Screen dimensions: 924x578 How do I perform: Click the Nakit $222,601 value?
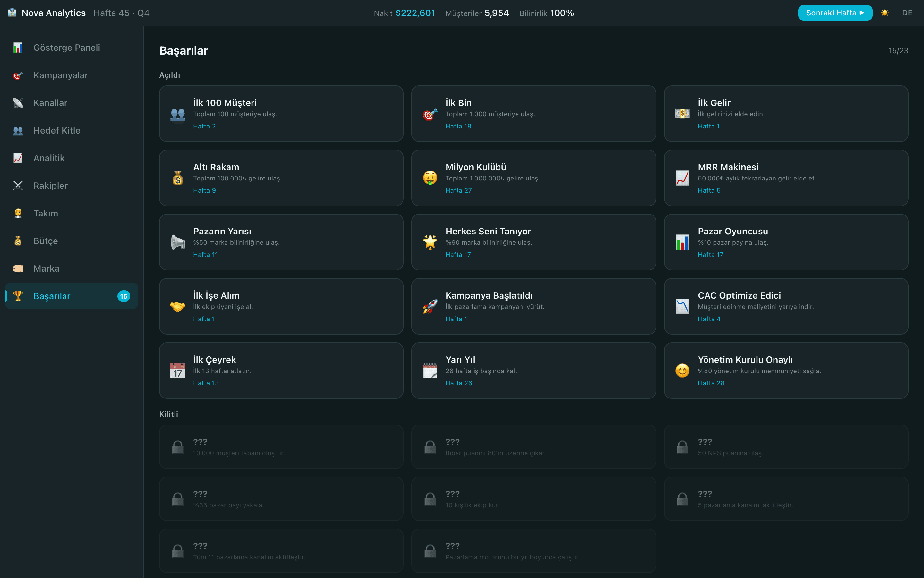click(415, 13)
